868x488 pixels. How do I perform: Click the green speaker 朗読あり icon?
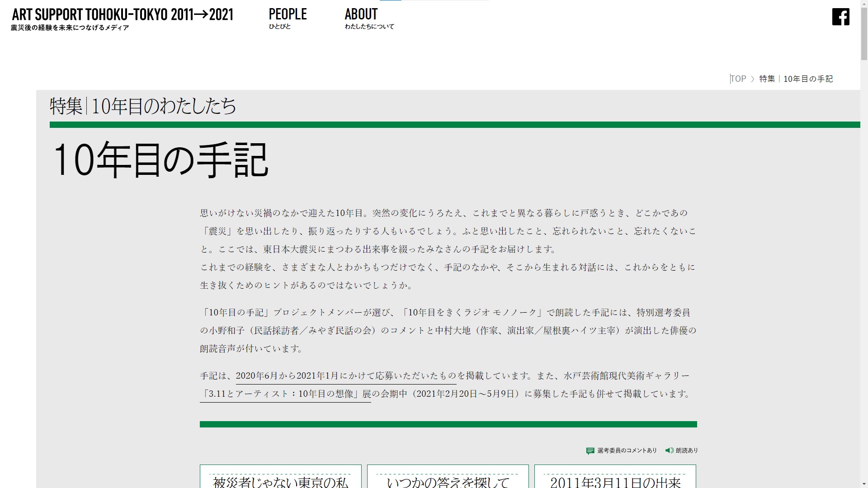[x=669, y=450]
